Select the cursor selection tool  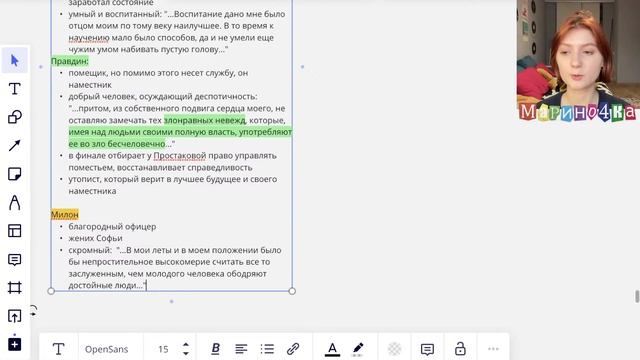15,61
